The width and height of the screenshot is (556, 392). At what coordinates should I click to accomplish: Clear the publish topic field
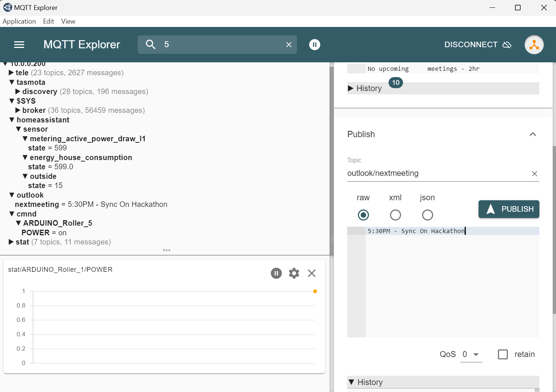coord(534,174)
